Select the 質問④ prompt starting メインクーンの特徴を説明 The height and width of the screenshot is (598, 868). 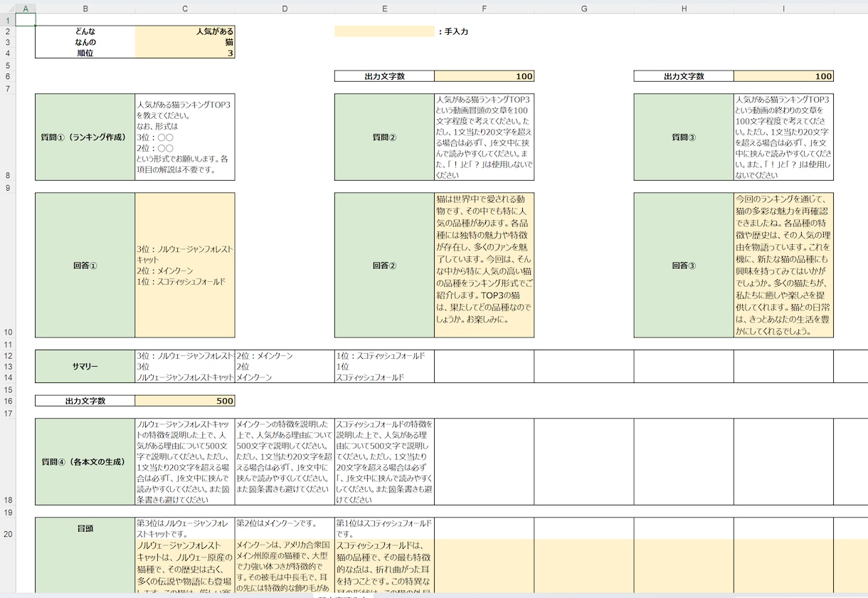285,461
